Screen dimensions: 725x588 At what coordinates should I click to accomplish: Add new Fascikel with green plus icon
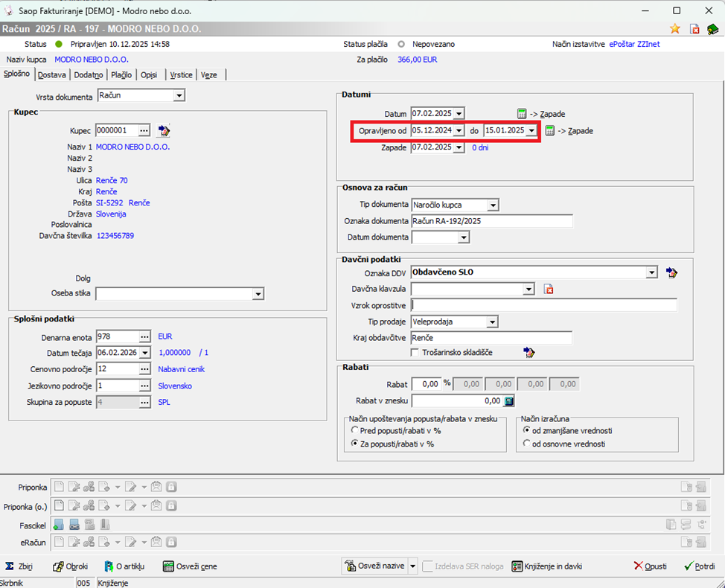(58, 525)
